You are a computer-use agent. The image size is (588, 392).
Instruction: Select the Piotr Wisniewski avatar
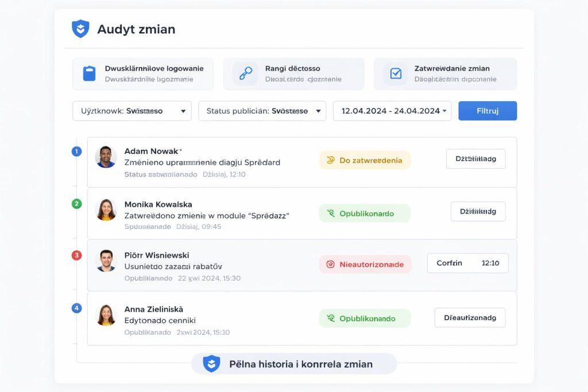point(106,261)
